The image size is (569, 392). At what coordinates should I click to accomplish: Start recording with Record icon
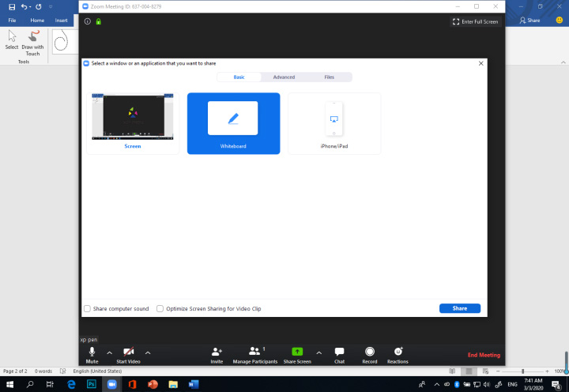369,352
